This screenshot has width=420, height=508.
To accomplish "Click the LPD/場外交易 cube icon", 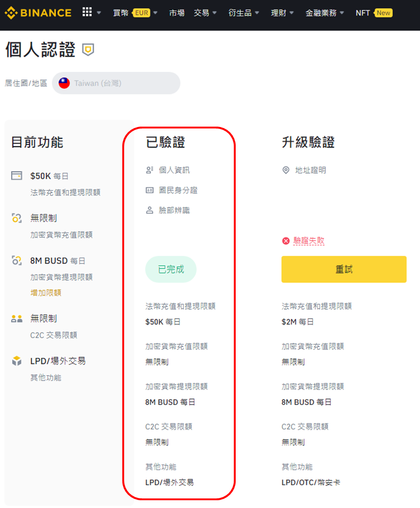I will click(x=16, y=361).
